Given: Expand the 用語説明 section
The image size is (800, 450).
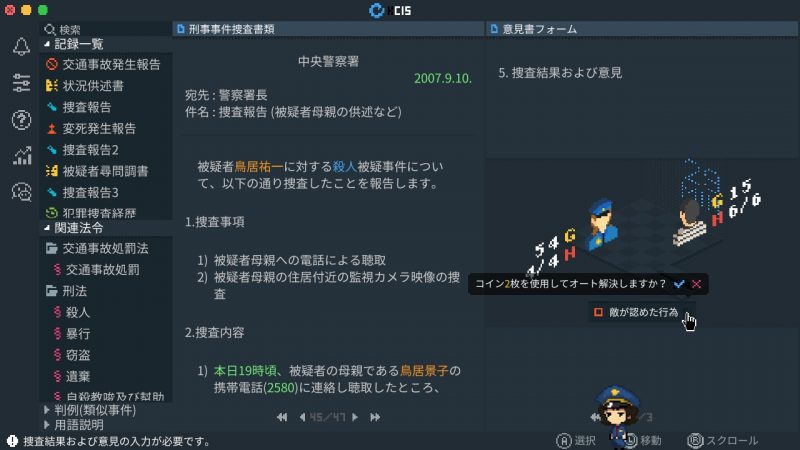Looking at the screenshot, I should (x=47, y=424).
